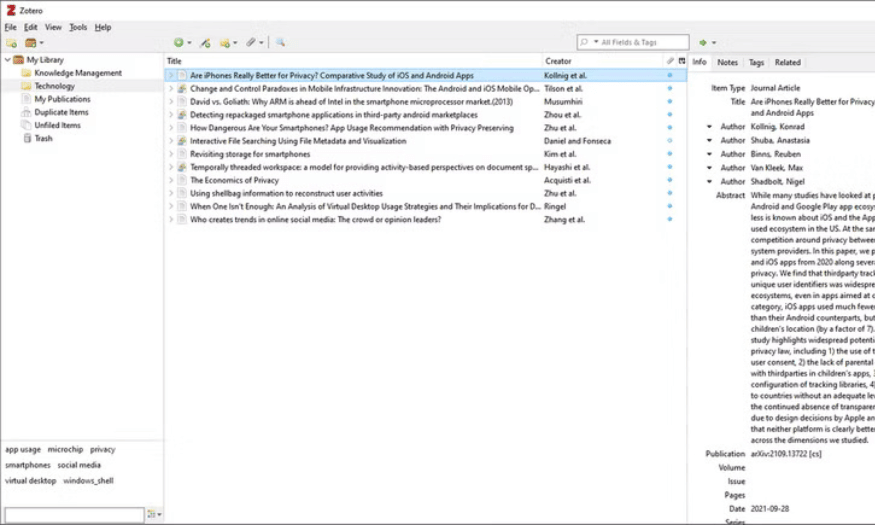Click the Add Attachment paperclip icon
Viewport: 875px width, 525px height.
pyautogui.click(x=251, y=42)
